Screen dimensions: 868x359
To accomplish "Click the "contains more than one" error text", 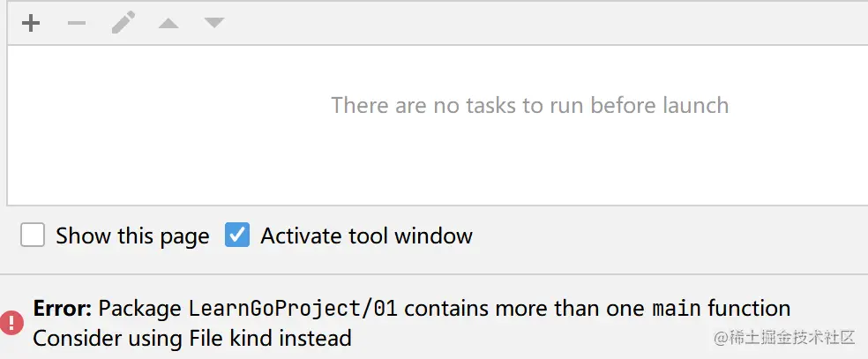I will point(525,309).
